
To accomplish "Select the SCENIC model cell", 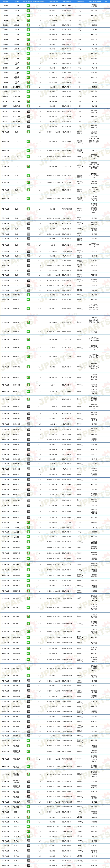I will [17, 812].
